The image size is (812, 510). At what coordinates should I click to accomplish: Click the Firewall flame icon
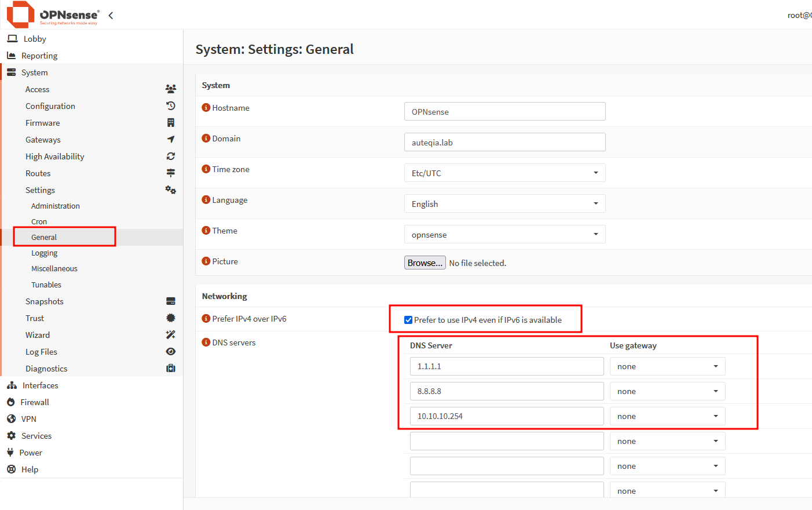[10, 402]
